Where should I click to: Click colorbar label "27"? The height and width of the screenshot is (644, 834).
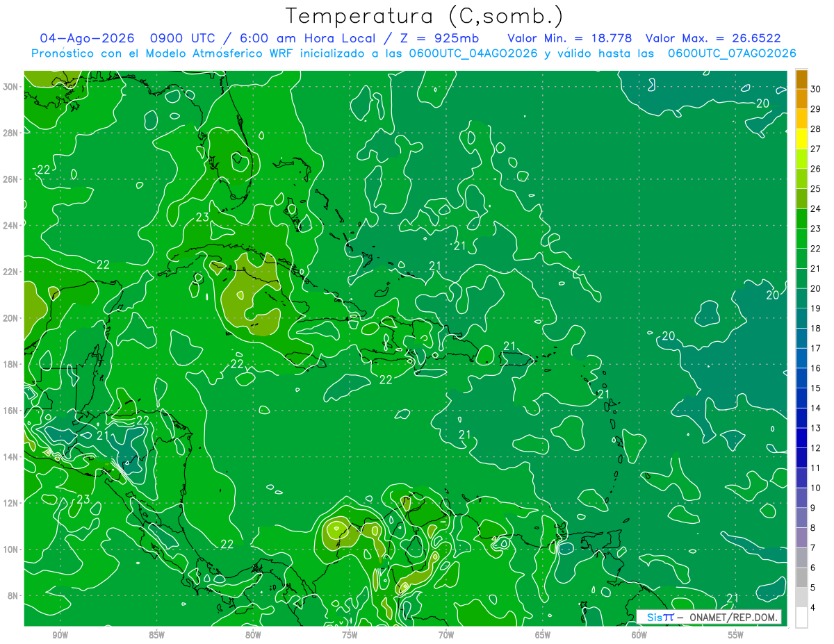coord(816,149)
